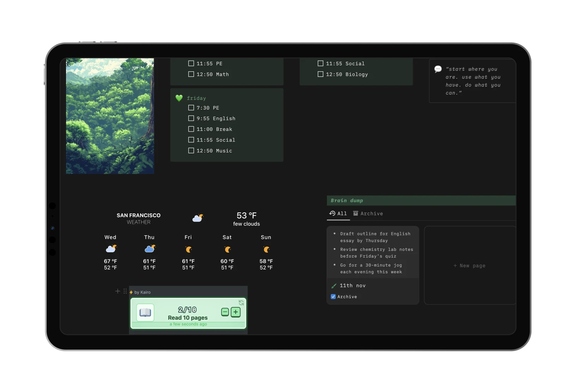Decrease reading count with minus button

coord(225,312)
